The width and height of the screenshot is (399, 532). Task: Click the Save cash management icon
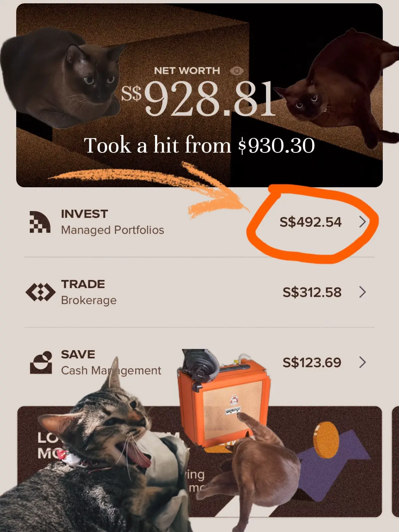pyautogui.click(x=41, y=363)
